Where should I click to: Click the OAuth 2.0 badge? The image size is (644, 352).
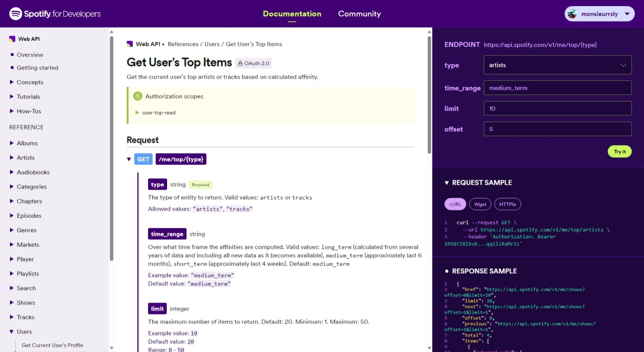254,63
